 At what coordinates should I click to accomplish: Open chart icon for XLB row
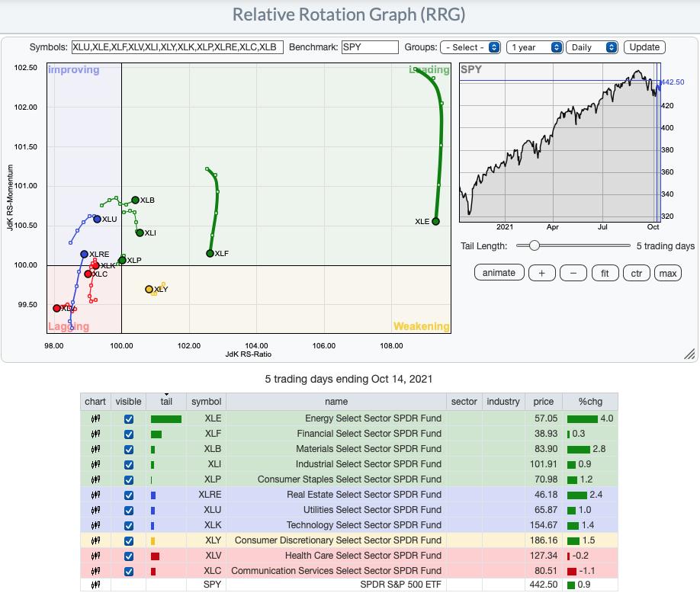(x=95, y=449)
